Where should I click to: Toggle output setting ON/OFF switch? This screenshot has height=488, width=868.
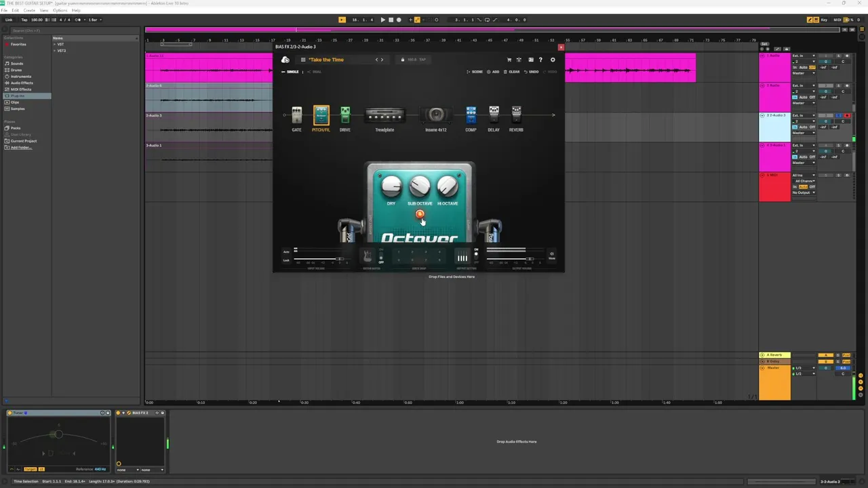(476, 255)
